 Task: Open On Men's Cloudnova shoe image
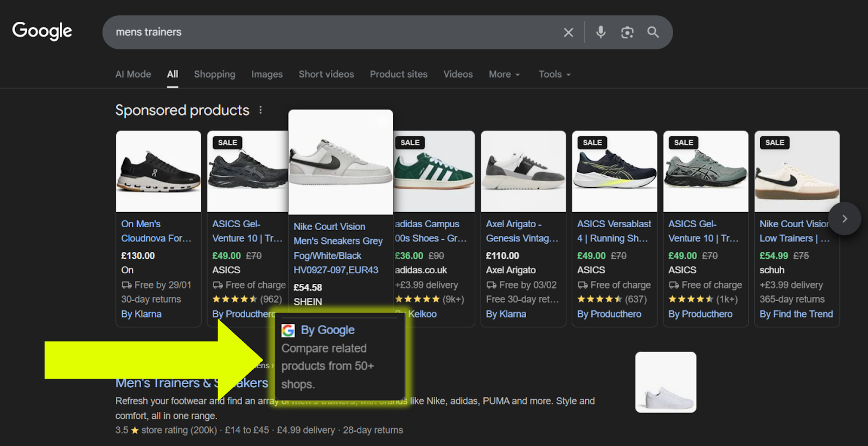point(158,171)
